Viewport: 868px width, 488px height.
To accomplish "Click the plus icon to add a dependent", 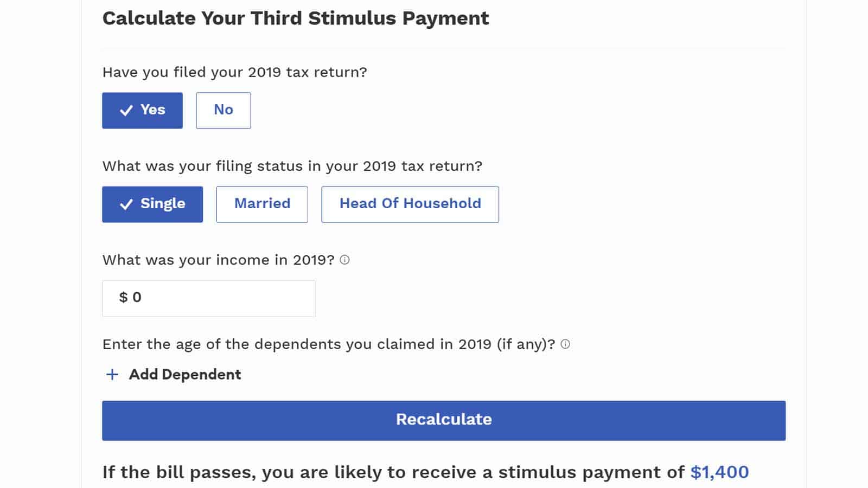I will pyautogui.click(x=112, y=374).
